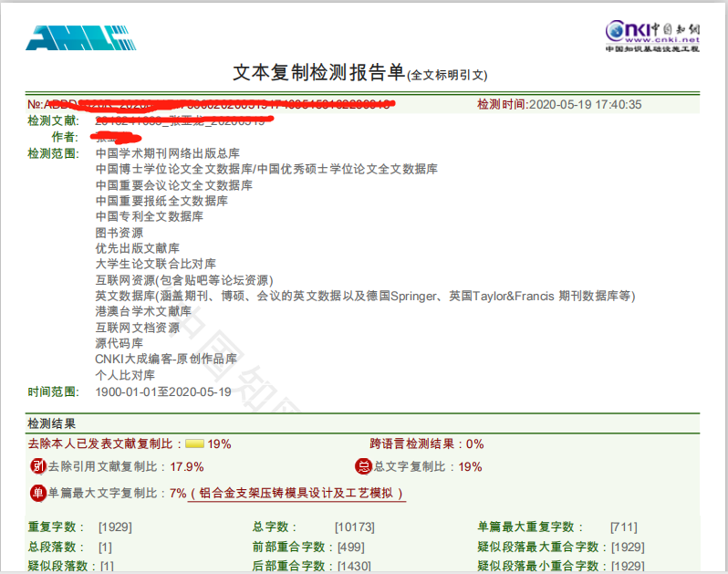728x574 pixels.
Task: Select 中国学术期刊网络出版总库 in detection range
Action: (x=168, y=153)
